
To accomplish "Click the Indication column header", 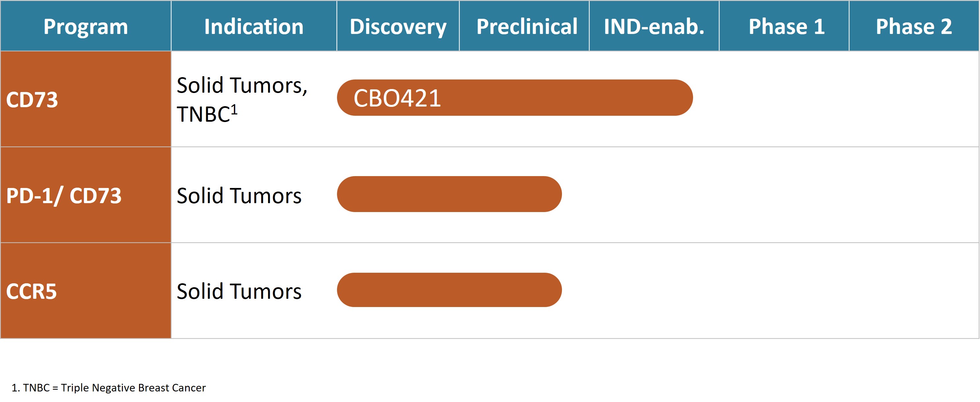I will coord(254,27).
